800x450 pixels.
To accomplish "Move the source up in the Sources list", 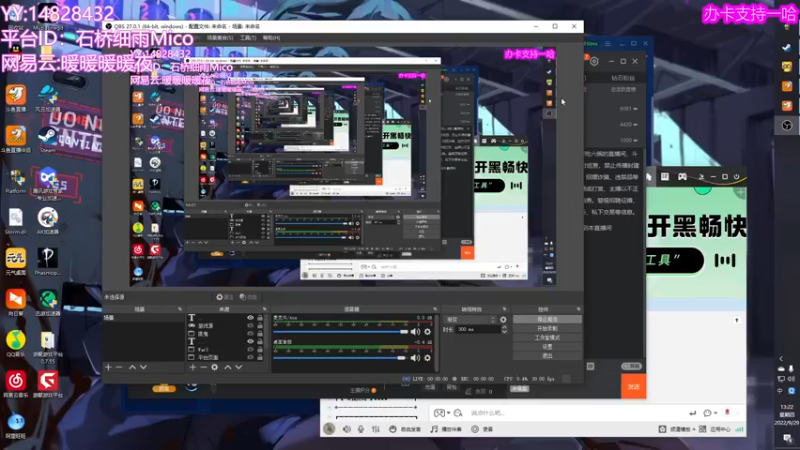I will pos(228,367).
